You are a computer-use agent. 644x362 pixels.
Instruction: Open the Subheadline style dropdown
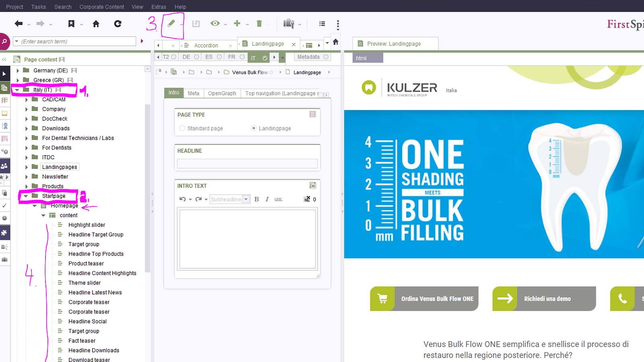[246, 199]
